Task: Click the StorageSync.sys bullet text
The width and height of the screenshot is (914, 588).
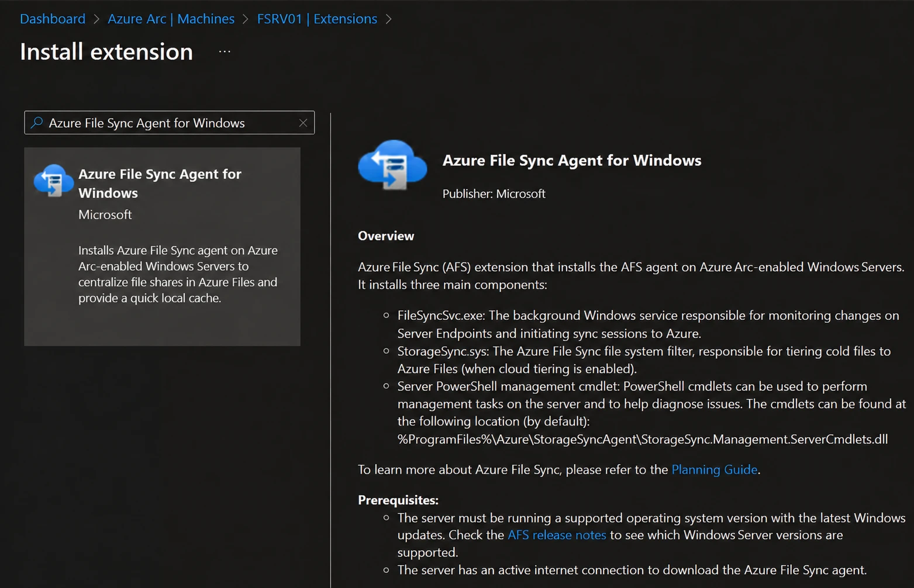Action: pyautogui.click(x=644, y=360)
